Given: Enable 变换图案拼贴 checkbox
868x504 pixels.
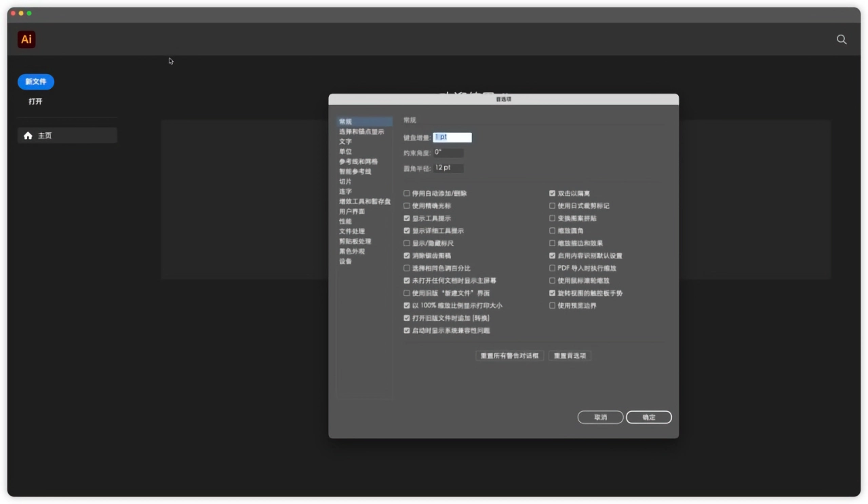Looking at the screenshot, I should tap(552, 218).
